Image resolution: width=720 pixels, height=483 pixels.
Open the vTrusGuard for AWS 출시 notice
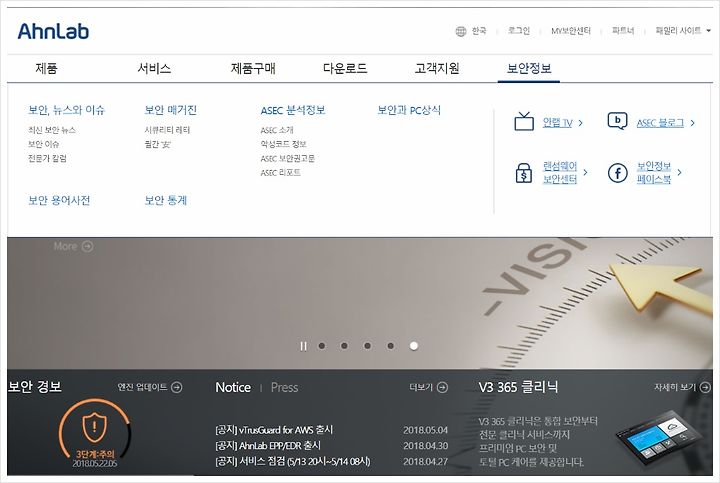click(274, 430)
